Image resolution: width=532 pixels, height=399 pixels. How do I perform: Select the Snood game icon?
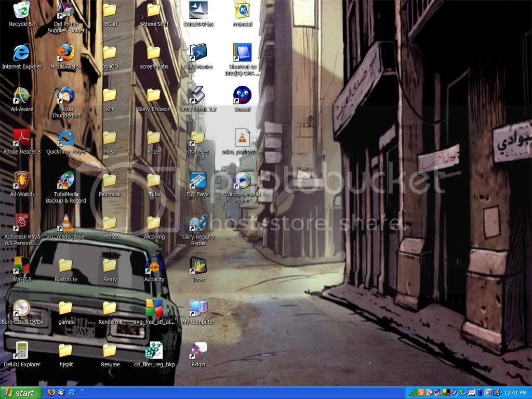pos(242,96)
